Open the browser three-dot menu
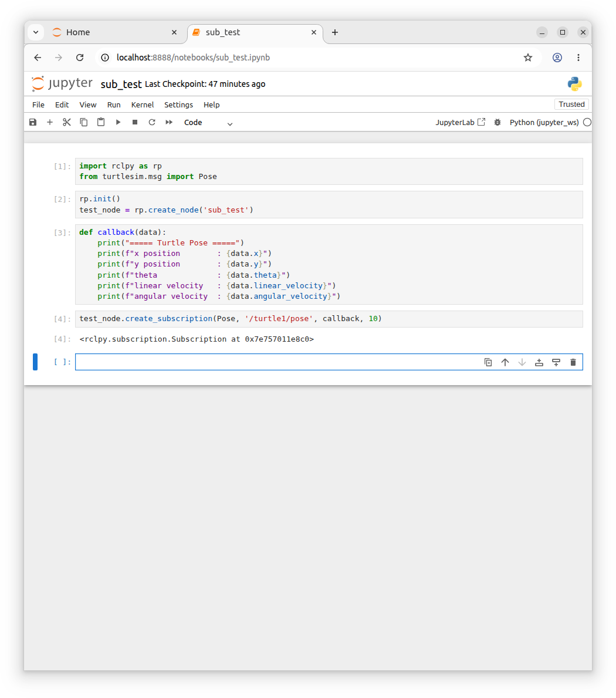The width and height of the screenshot is (616, 698). point(578,58)
